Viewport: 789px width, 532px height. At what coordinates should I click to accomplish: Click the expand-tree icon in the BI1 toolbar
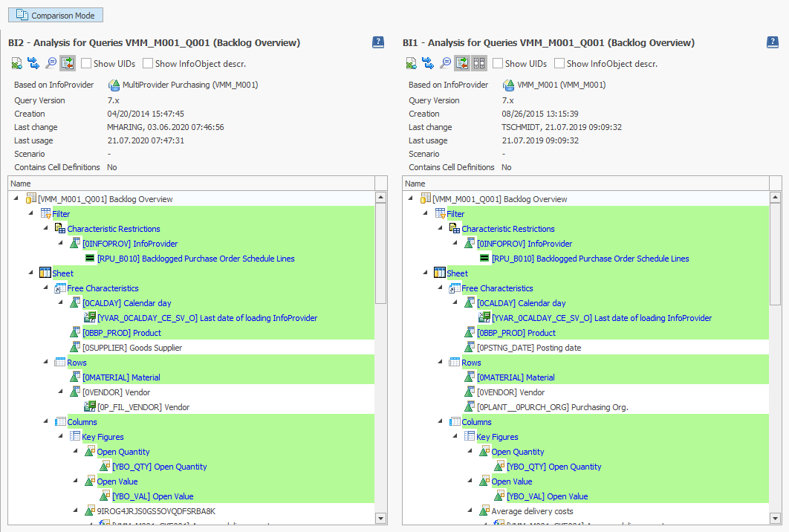[x=462, y=63]
